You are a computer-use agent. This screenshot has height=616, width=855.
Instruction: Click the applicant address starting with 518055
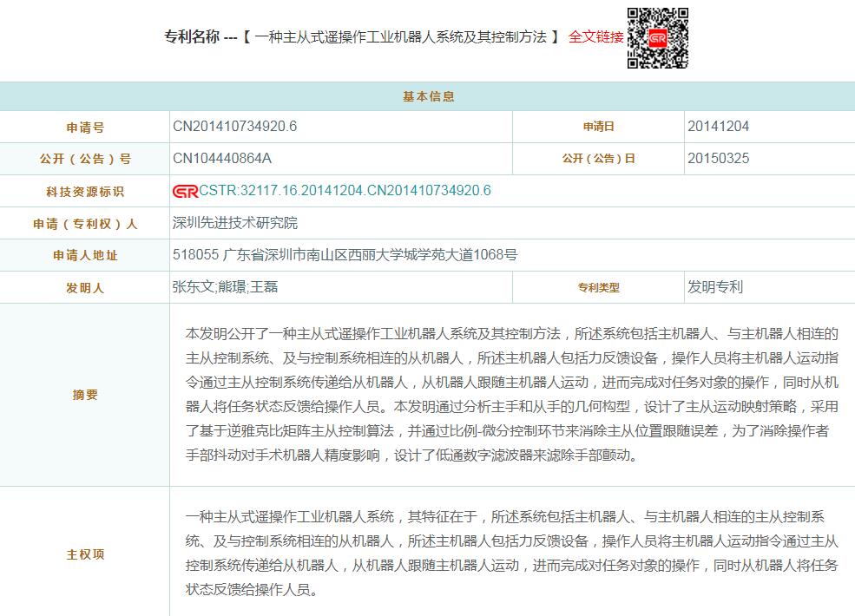(345, 255)
